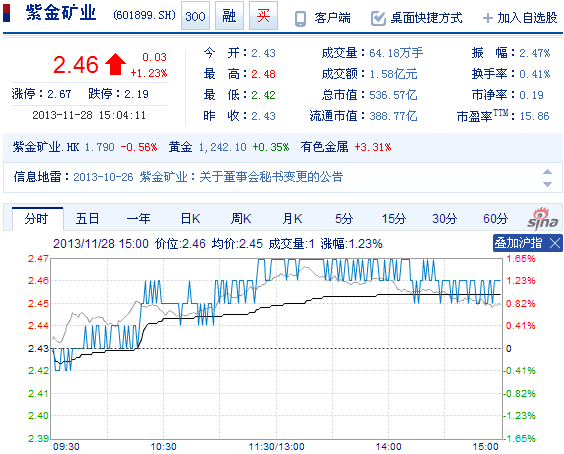Open the 有色金属 sector link
Image resolution: width=564 pixels, height=454 pixels.
click(x=324, y=147)
